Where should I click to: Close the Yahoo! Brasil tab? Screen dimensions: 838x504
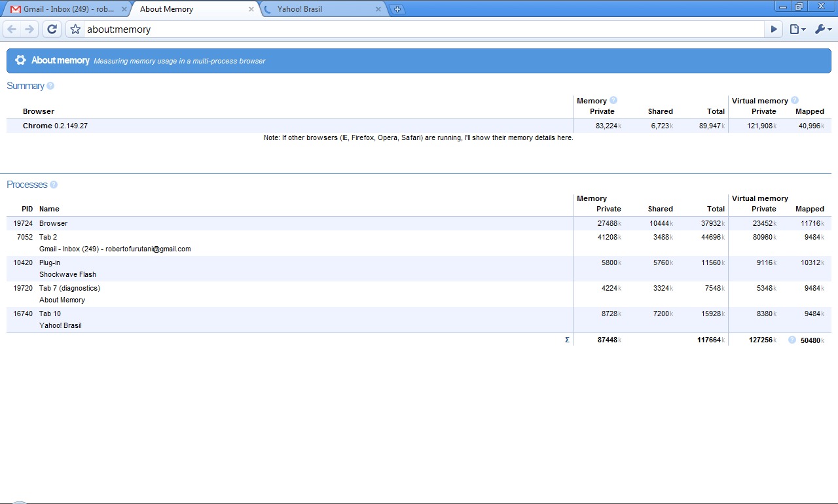click(378, 9)
